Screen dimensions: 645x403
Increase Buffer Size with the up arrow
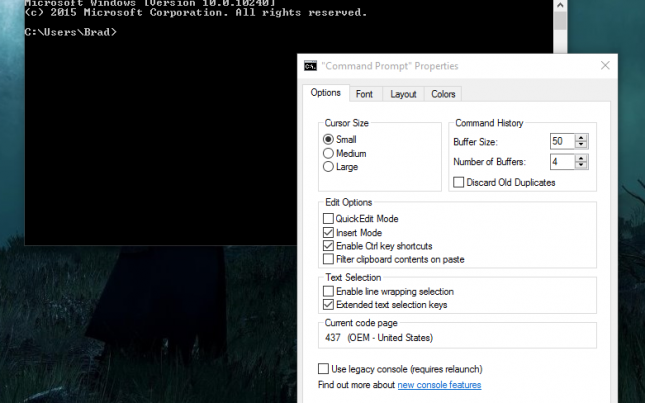(x=581, y=138)
